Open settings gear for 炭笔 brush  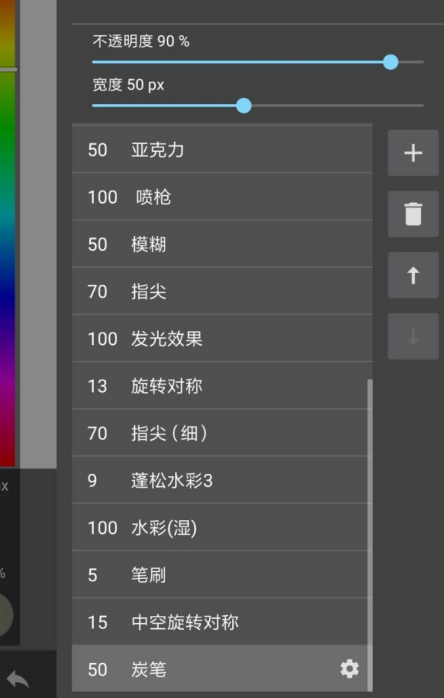pyautogui.click(x=350, y=669)
